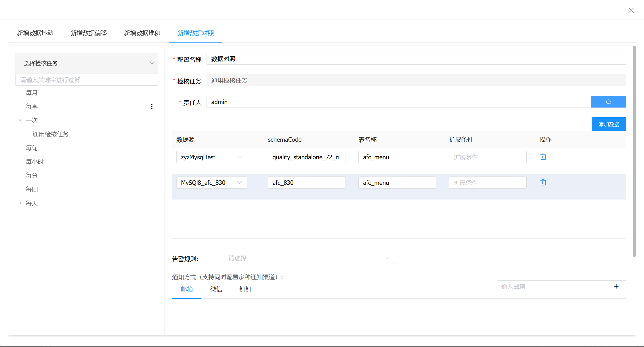The image size is (644, 347).
Task: Click the search icon beside admin field
Action: (608, 102)
